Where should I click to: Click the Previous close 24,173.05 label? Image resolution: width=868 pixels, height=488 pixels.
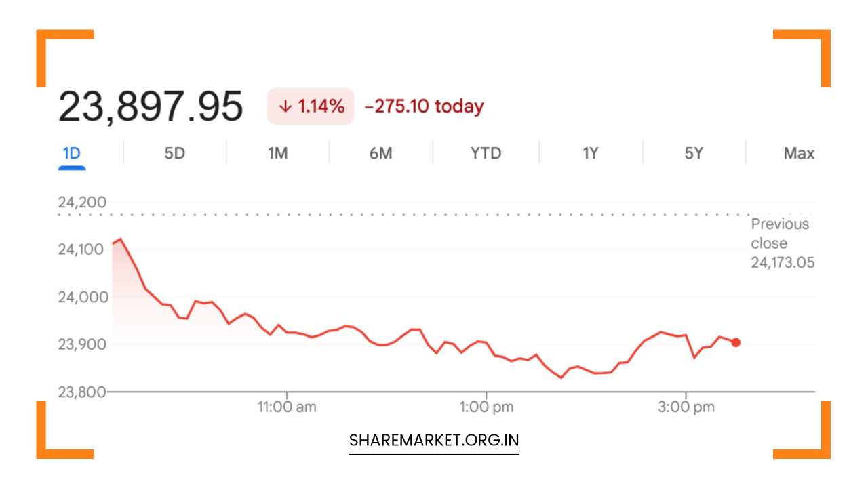click(x=782, y=243)
